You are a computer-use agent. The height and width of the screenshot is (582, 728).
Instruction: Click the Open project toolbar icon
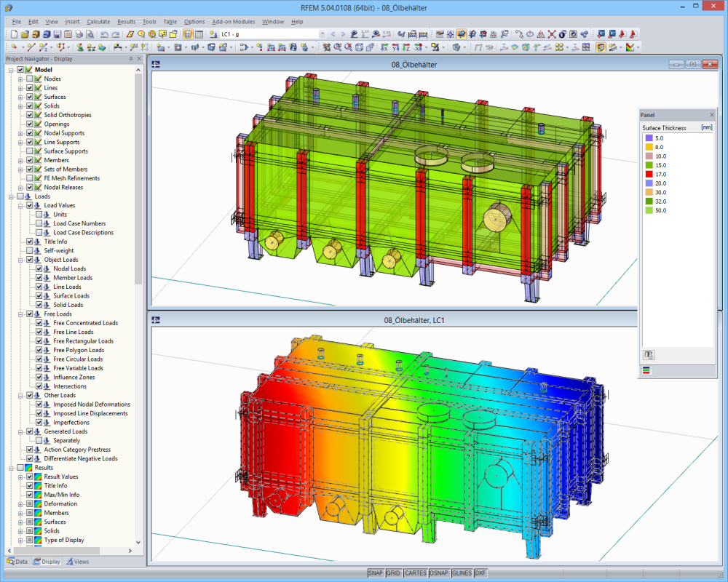(x=25, y=33)
